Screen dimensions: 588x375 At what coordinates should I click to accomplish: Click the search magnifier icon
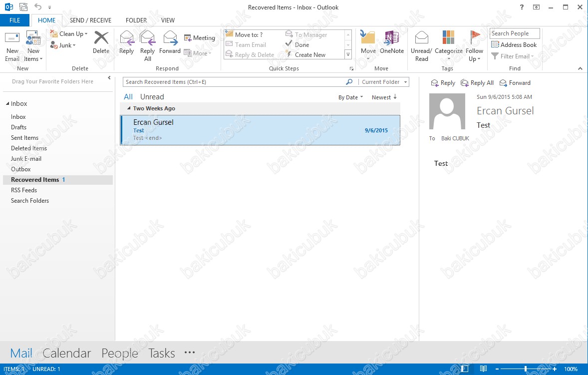tap(349, 82)
